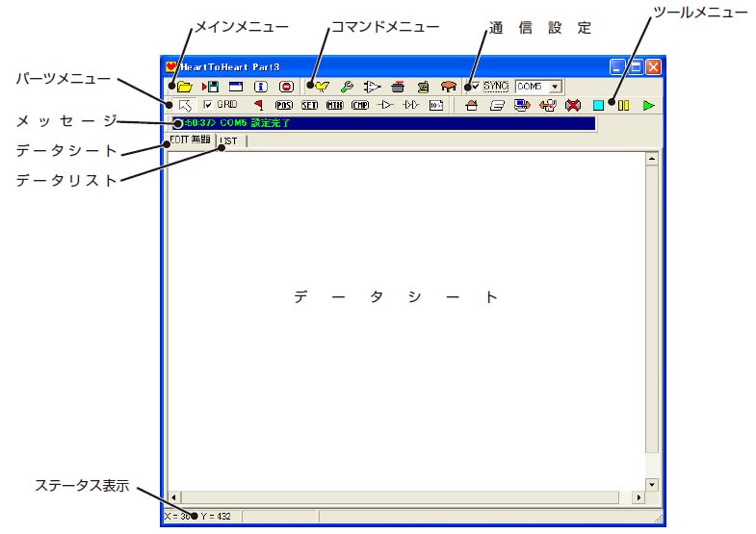Insert a CMP part
This screenshot has height=534, width=756.
pyautogui.click(x=360, y=105)
